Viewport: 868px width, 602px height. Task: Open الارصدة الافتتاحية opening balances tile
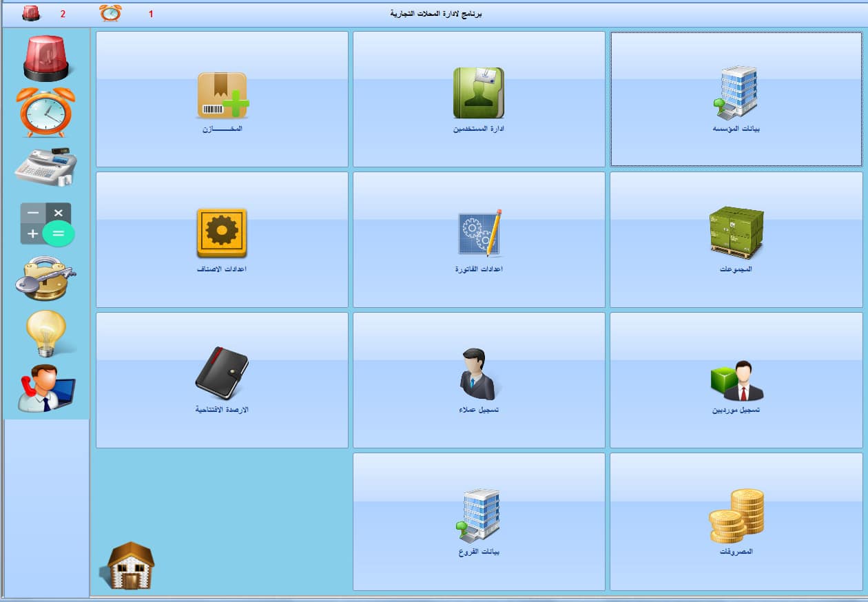[222, 380]
